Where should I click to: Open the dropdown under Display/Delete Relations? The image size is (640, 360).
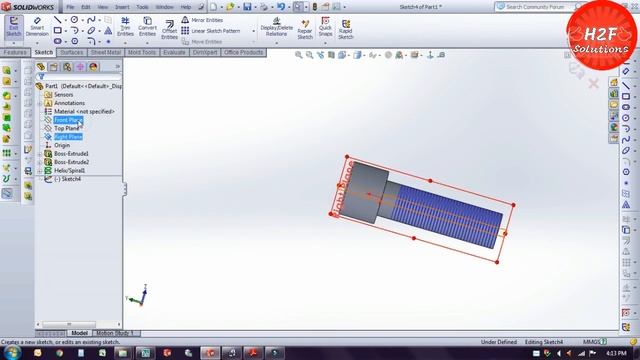[x=276, y=42]
